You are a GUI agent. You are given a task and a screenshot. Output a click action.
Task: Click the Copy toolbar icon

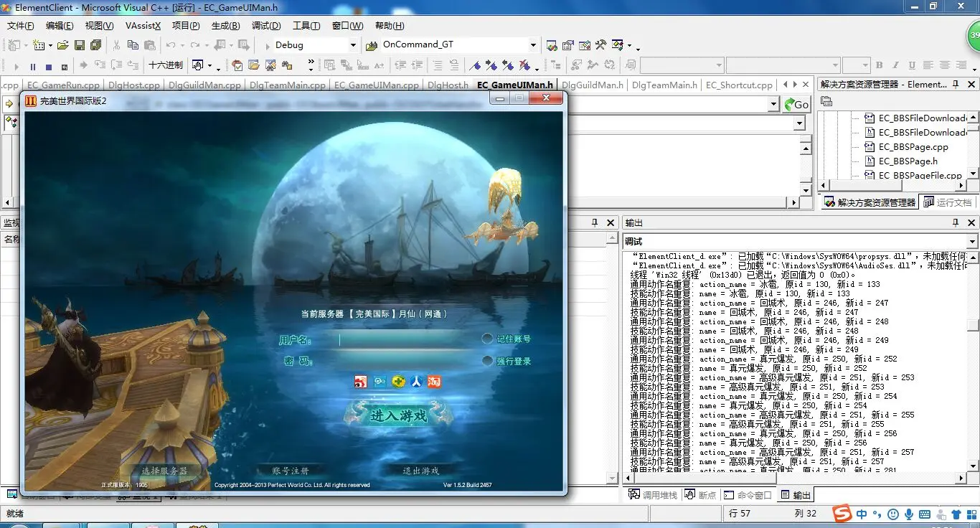133,45
